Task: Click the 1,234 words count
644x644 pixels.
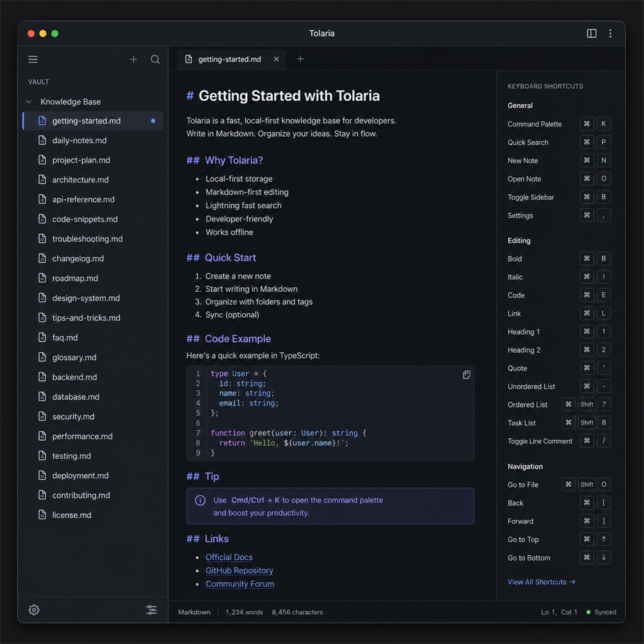Action: (x=244, y=612)
